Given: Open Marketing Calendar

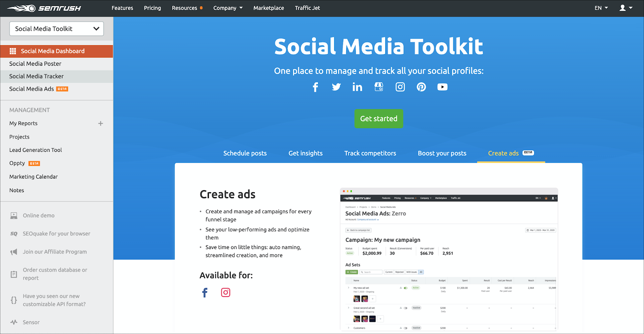Looking at the screenshot, I should (x=33, y=176).
